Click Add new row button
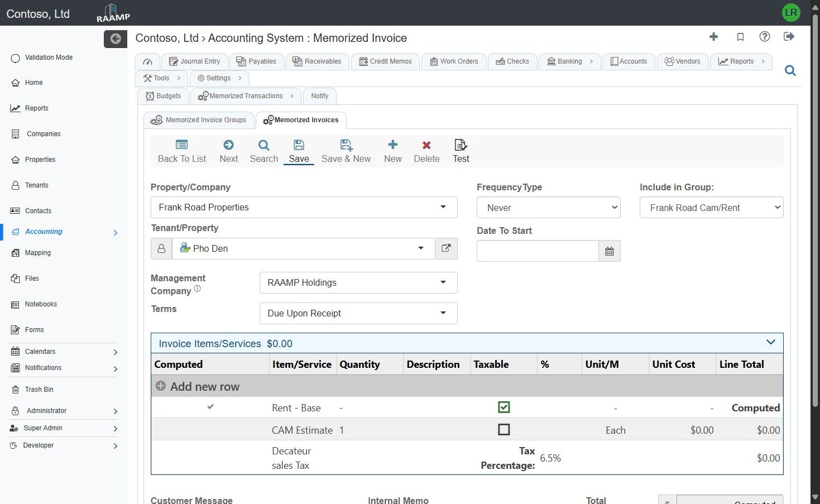Screen dimensions: 820x504 (x=198, y=386)
